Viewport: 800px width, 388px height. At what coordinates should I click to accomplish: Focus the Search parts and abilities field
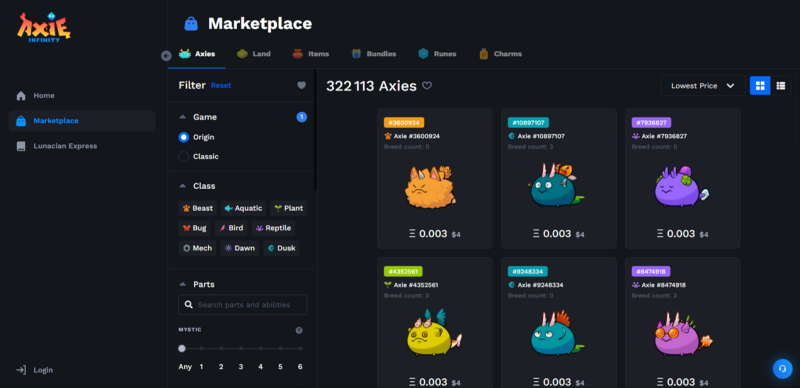243,305
